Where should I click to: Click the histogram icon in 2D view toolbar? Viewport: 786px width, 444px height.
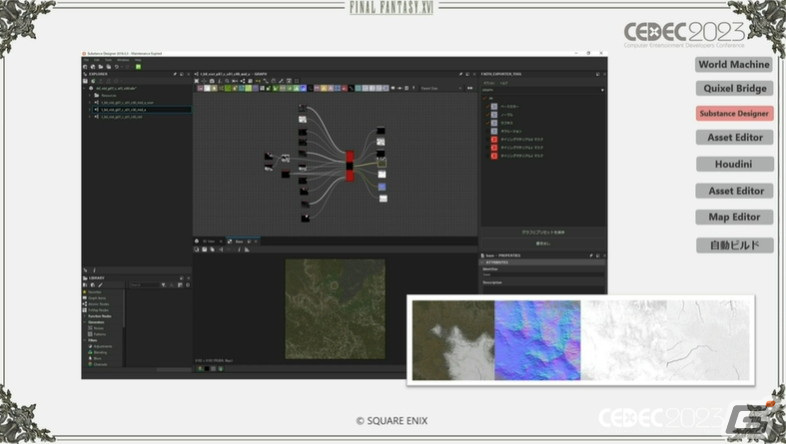(247, 249)
